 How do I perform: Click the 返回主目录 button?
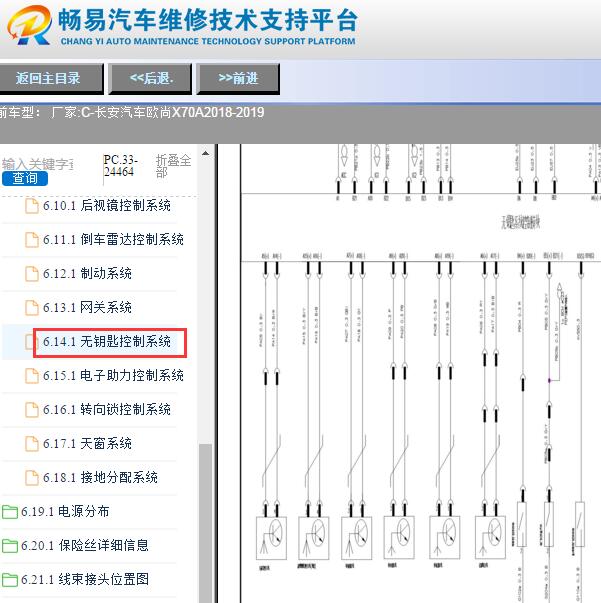(51, 78)
